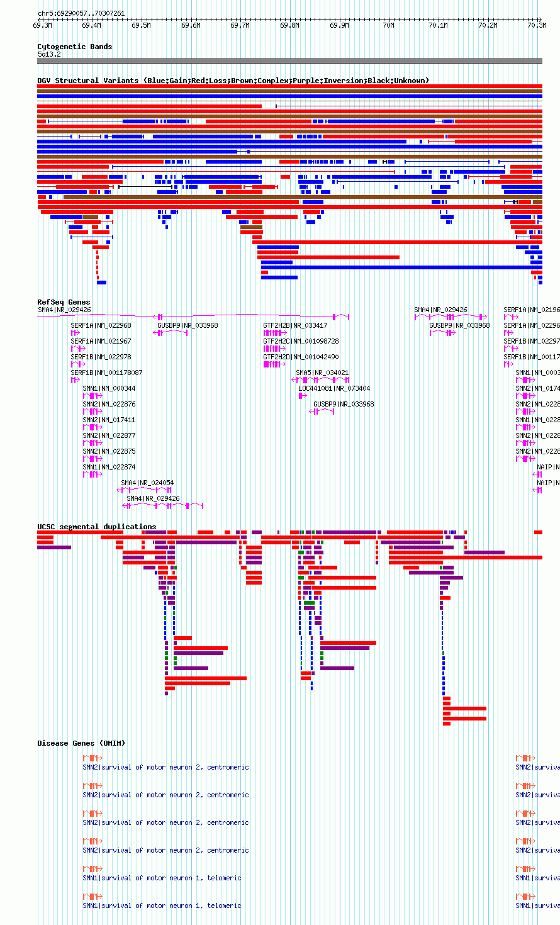The width and height of the screenshot is (560, 925).
Task: Select gene label SMN1|NM_000344
Action: [x=109, y=388]
